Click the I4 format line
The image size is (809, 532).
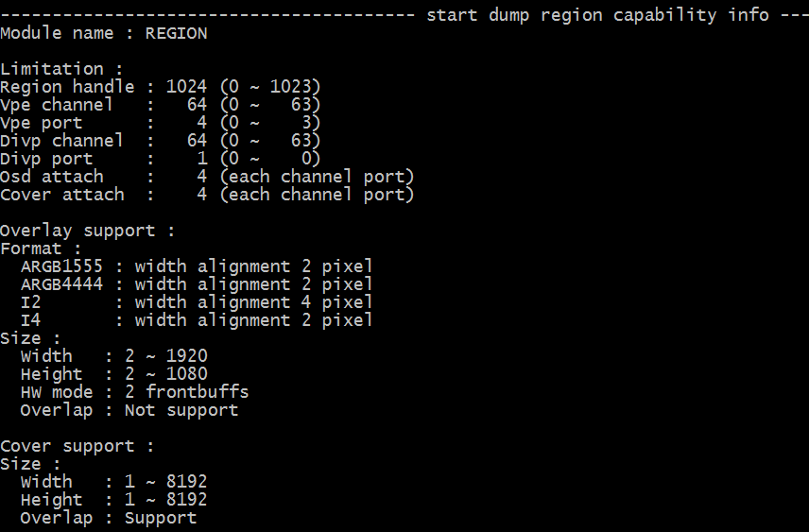click(197, 320)
